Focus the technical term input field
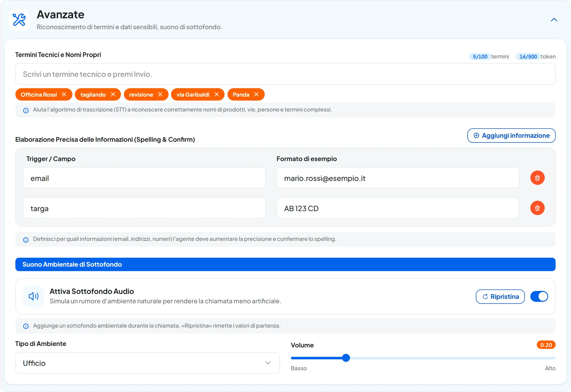Screen dimensions: 571x392 pos(285,74)
